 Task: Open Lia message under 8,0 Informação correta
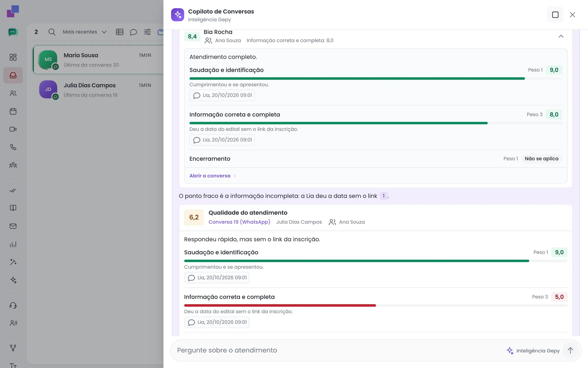tap(222, 140)
